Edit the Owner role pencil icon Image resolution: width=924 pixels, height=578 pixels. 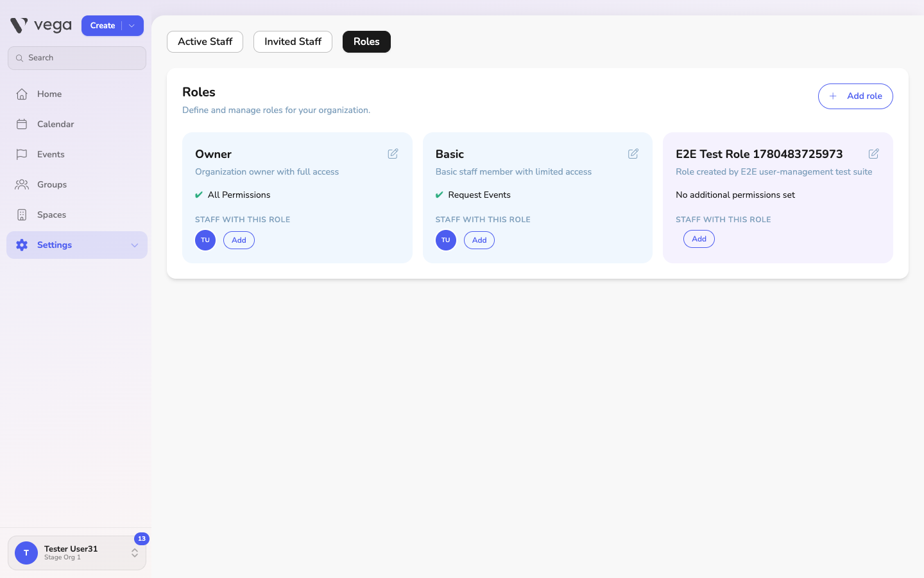click(393, 153)
